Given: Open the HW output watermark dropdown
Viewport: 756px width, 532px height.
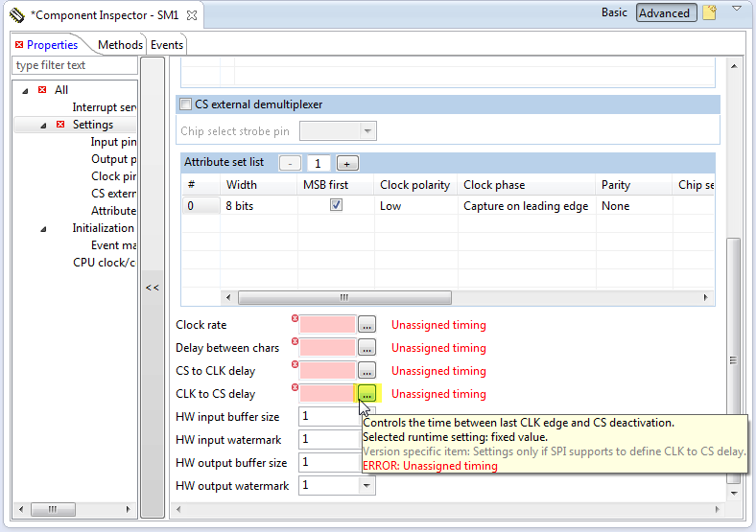Looking at the screenshot, I should click(366, 486).
